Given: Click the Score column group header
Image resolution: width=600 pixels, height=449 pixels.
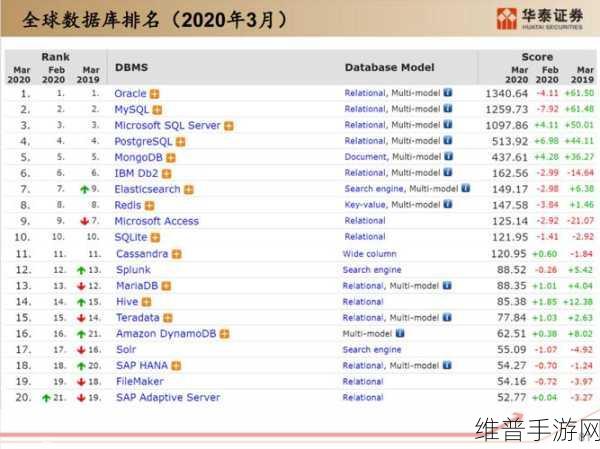Looking at the screenshot, I should click(x=537, y=57).
